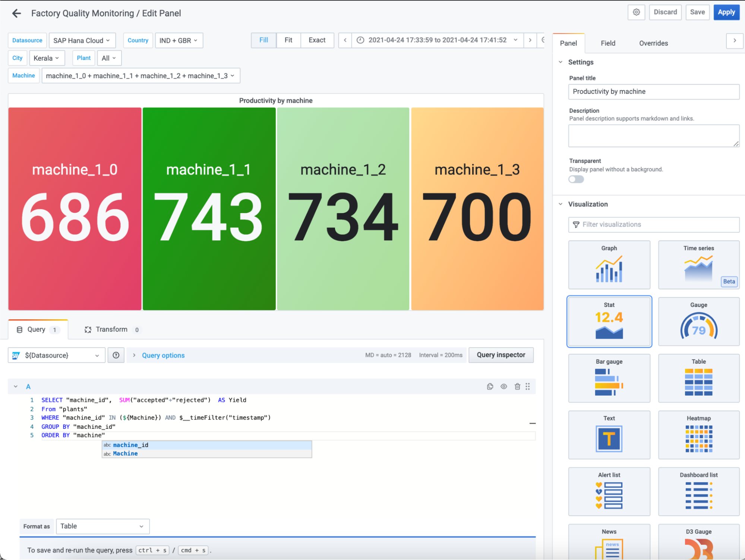Viewport: 745px width, 560px height.
Task: Click the Filter visualizations search field
Action: pos(653,224)
